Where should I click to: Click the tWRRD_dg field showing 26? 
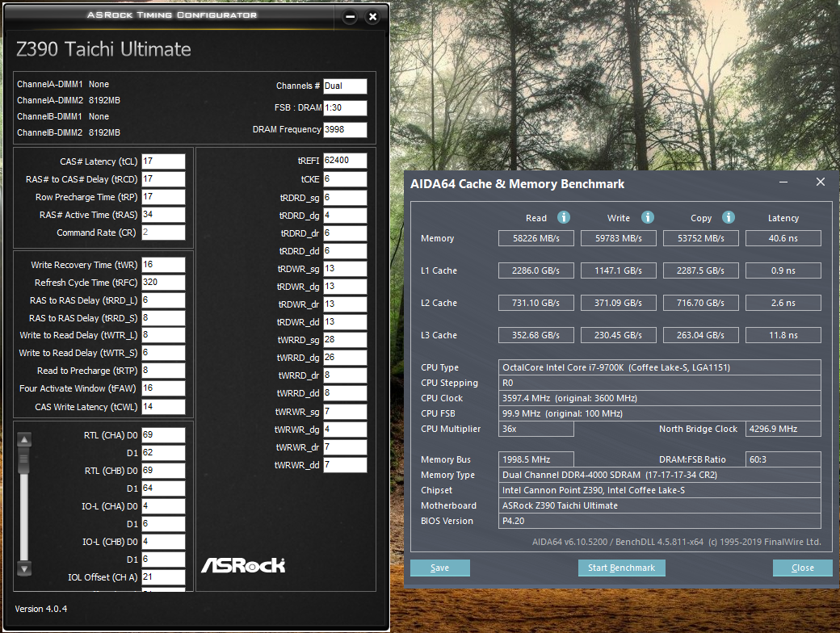(345, 357)
